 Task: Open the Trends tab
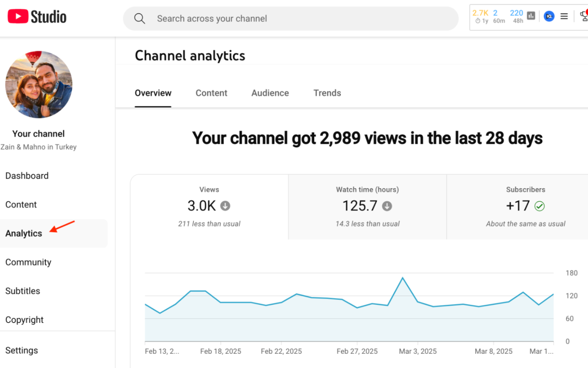pyautogui.click(x=327, y=93)
